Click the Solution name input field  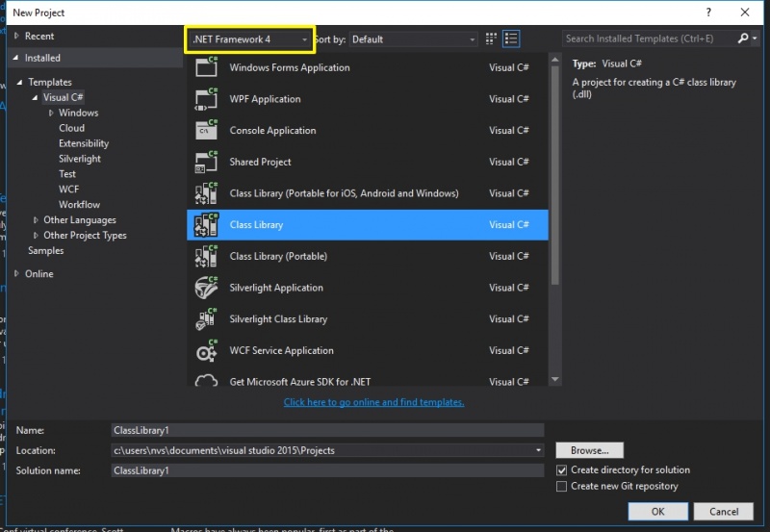[x=327, y=470]
